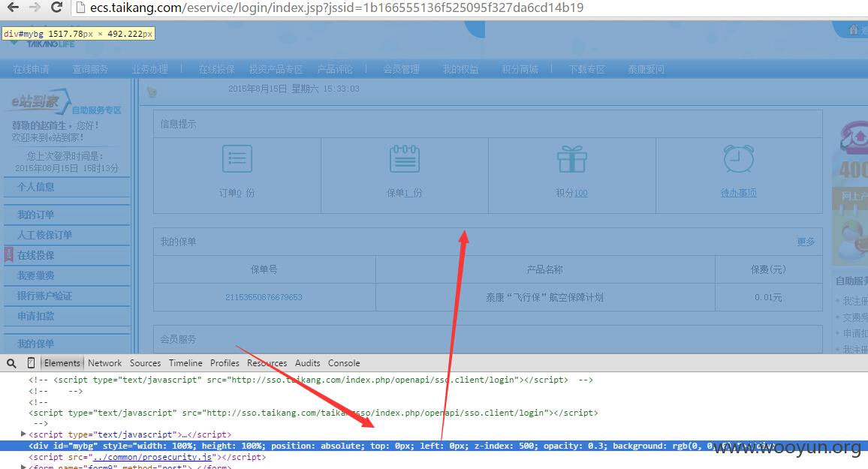Image resolution: width=868 pixels, height=469 pixels.
Task: Select the div id=mybg line
Action: tap(434, 446)
